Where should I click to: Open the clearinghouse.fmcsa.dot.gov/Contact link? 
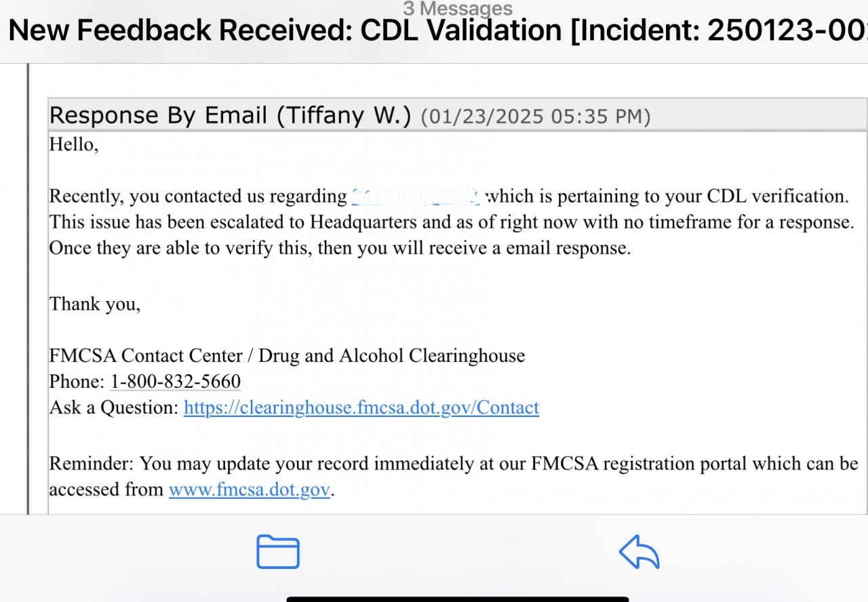pyautogui.click(x=361, y=407)
